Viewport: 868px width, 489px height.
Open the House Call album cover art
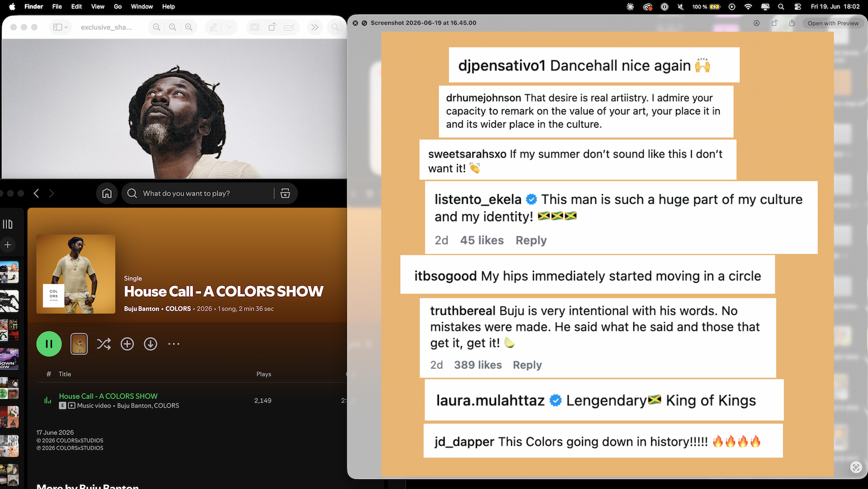pos(76,274)
